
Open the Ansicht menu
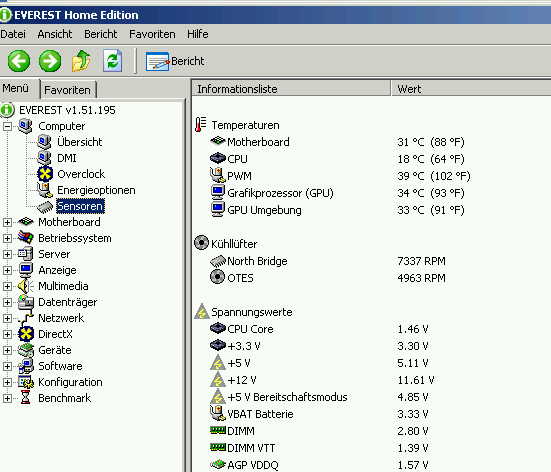pos(54,34)
